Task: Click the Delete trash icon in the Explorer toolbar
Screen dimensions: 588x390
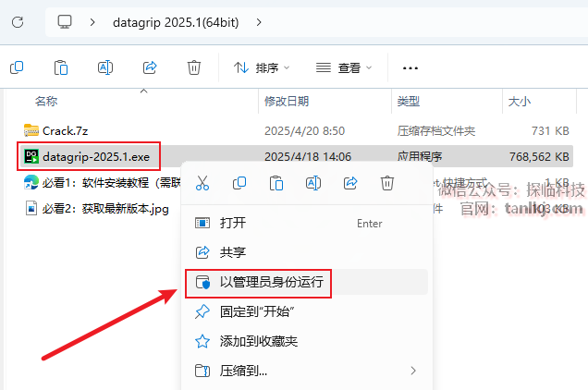Action: [x=194, y=67]
